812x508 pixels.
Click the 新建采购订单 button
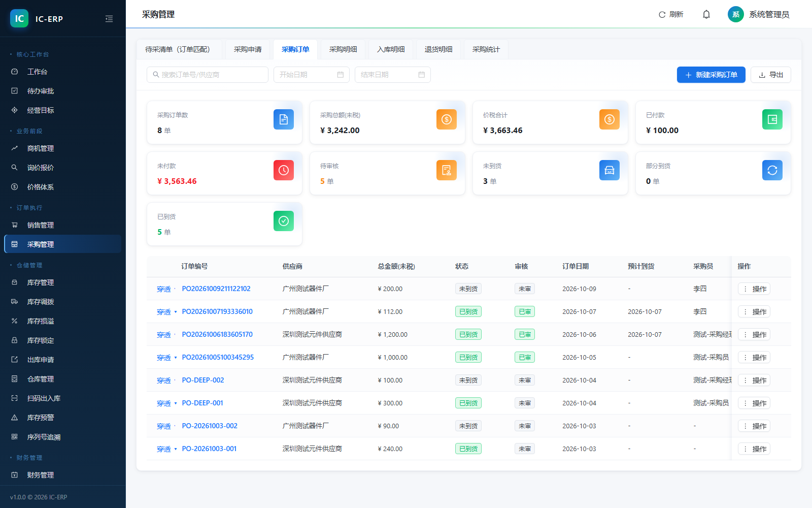pyautogui.click(x=711, y=75)
